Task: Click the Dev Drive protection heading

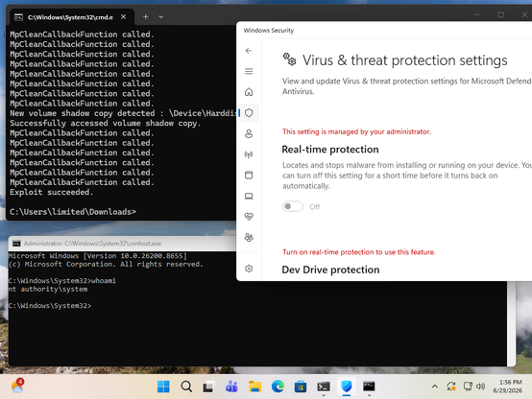Action: (330, 270)
